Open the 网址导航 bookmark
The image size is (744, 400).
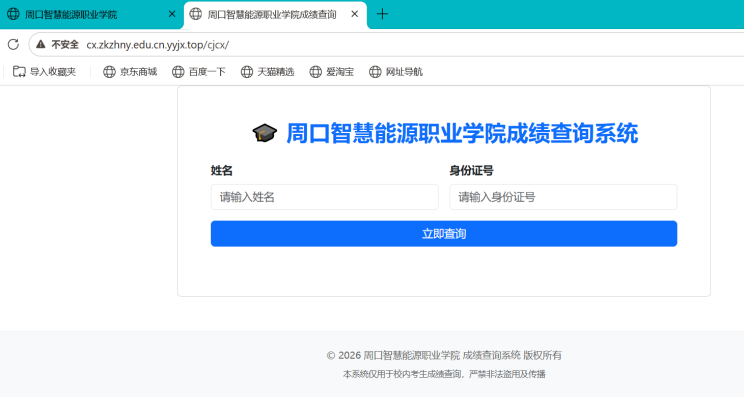[396, 72]
